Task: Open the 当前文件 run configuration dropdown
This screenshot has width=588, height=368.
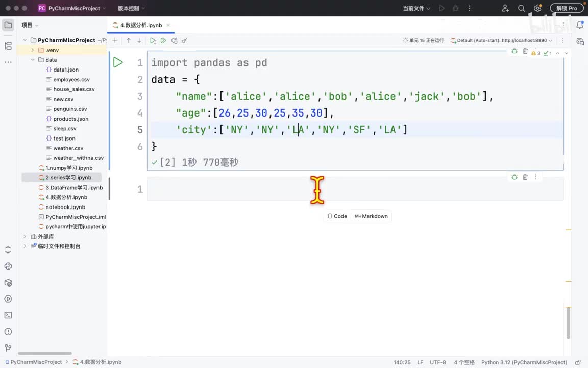Action: coord(416,8)
